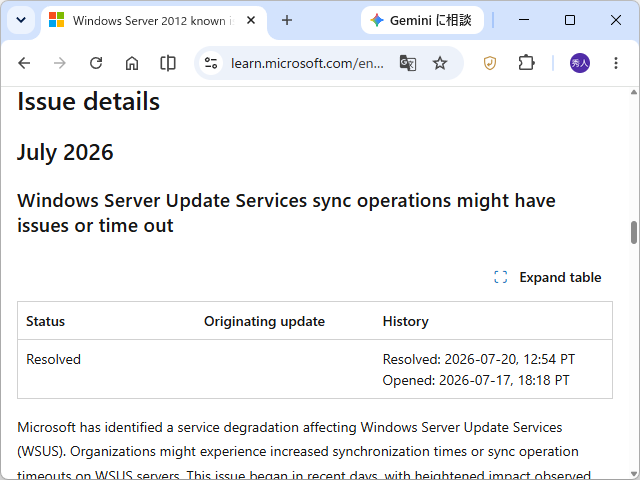Open the 秀人 profile avatar
640x480 pixels.
coord(580,63)
